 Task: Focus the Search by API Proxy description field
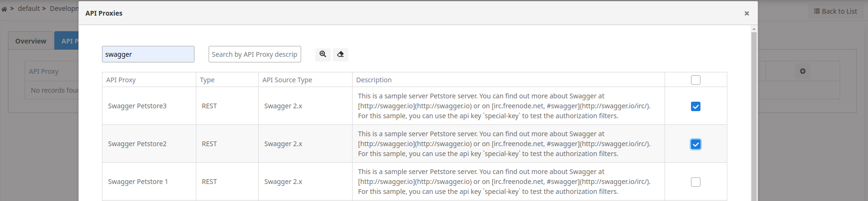(x=254, y=54)
